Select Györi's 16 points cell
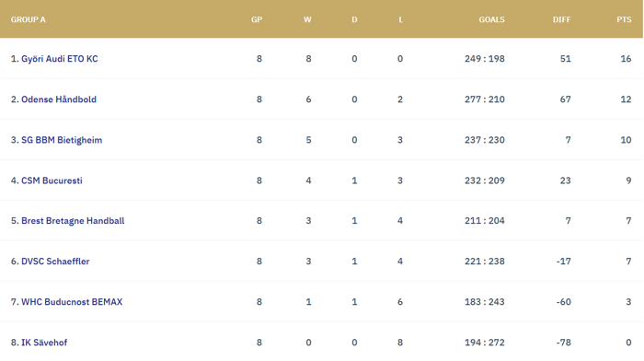The width and height of the screenshot is (644, 361). click(x=626, y=59)
